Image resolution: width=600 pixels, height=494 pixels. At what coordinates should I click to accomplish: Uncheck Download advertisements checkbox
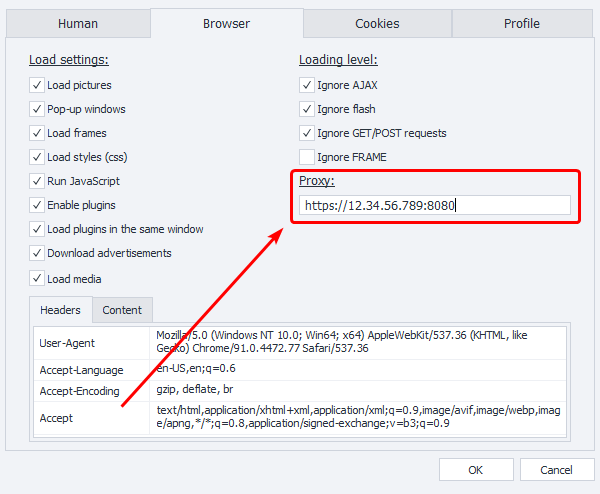[37, 253]
